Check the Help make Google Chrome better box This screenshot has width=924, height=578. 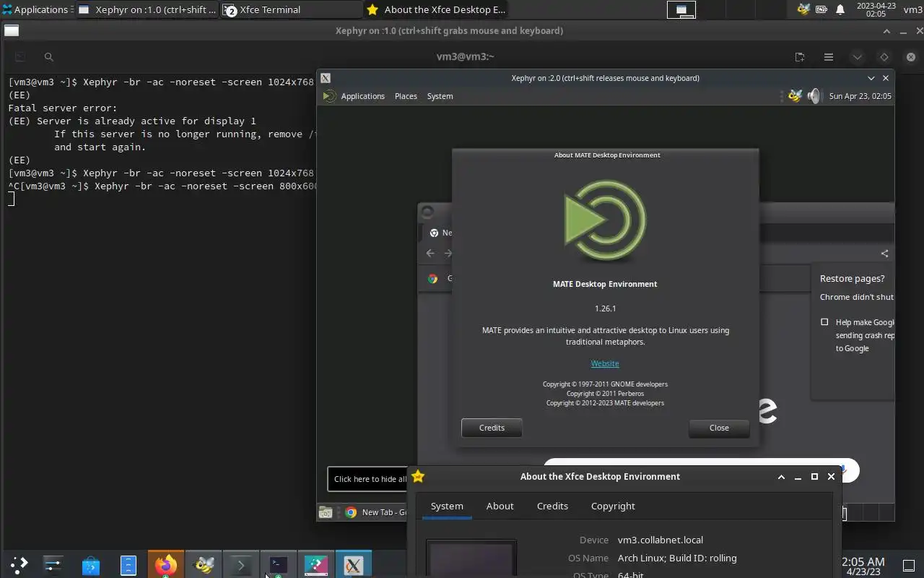coord(824,322)
